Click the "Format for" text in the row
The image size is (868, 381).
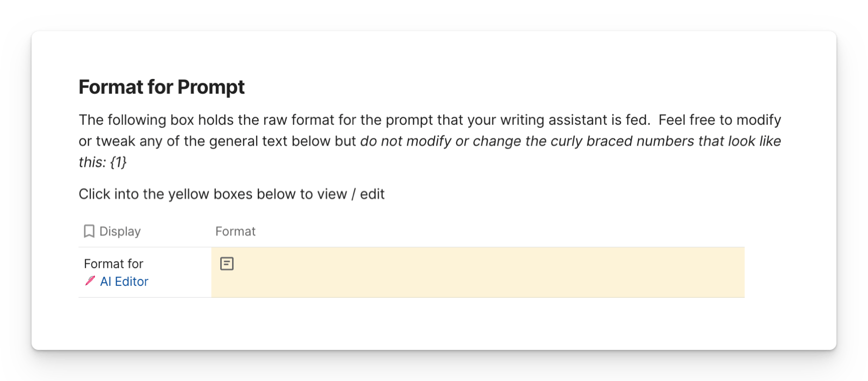[114, 264]
